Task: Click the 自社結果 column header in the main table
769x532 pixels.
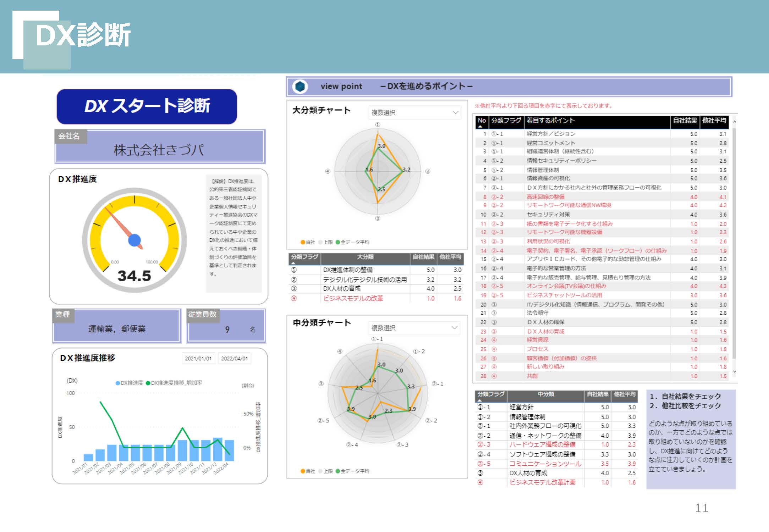Action: pos(685,121)
